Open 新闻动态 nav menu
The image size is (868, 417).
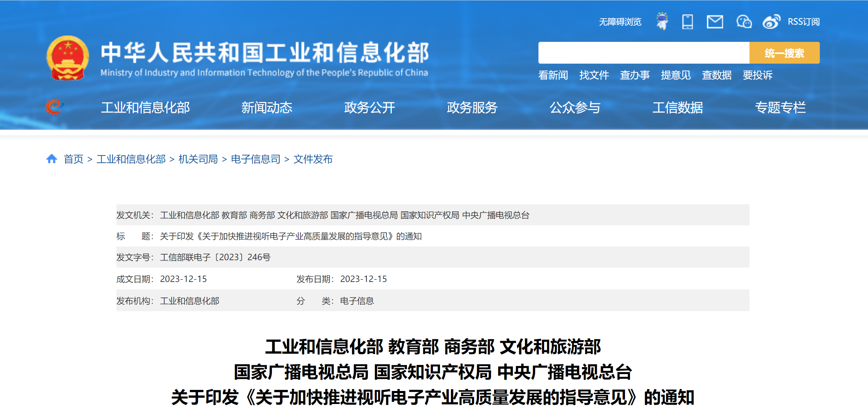pos(267,107)
